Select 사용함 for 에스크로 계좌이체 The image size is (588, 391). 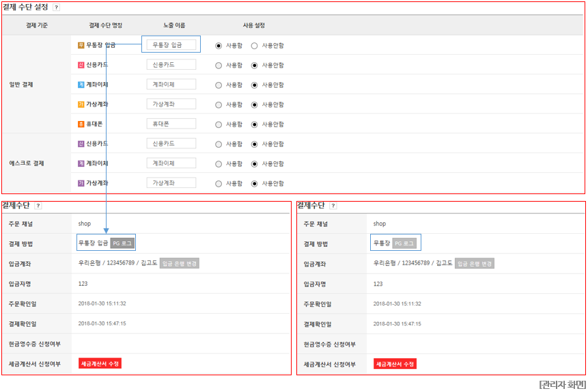(x=219, y=164)
